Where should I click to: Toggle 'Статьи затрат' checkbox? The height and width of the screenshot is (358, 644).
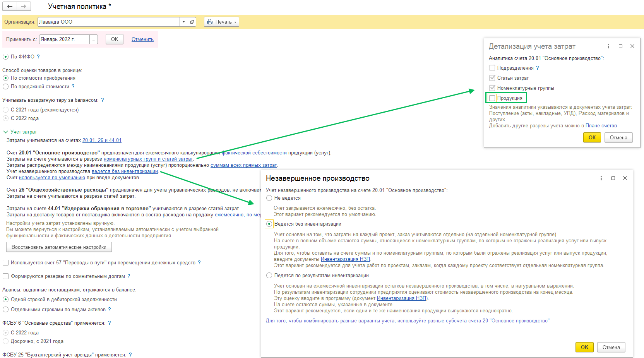[x=492, y=78]
